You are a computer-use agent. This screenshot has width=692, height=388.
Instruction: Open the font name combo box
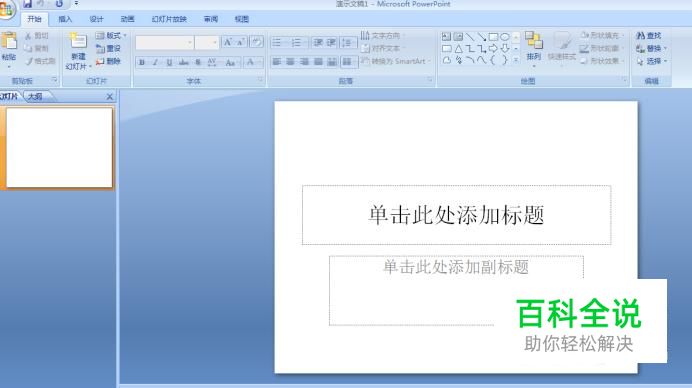(x=165, y=42)
